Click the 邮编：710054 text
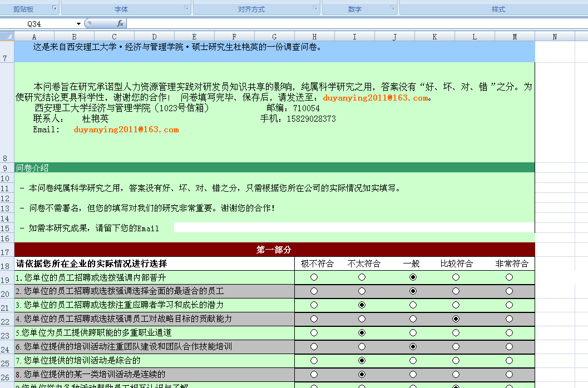This screenshot has height=388, width=588. [293, 108]
